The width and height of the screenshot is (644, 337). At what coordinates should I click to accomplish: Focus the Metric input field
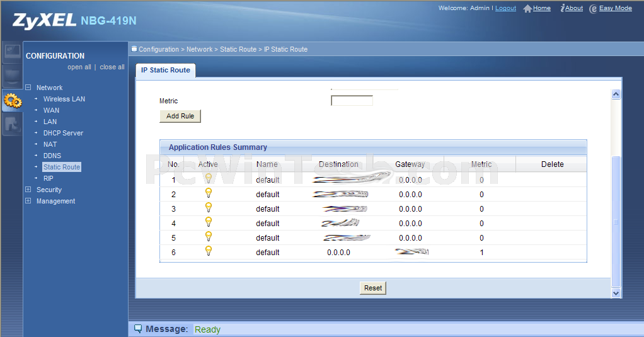(x=352, y=101)
